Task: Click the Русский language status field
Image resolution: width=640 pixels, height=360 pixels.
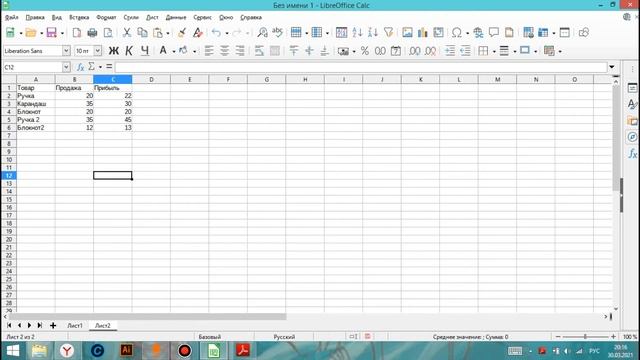Action: click(284, 337)
